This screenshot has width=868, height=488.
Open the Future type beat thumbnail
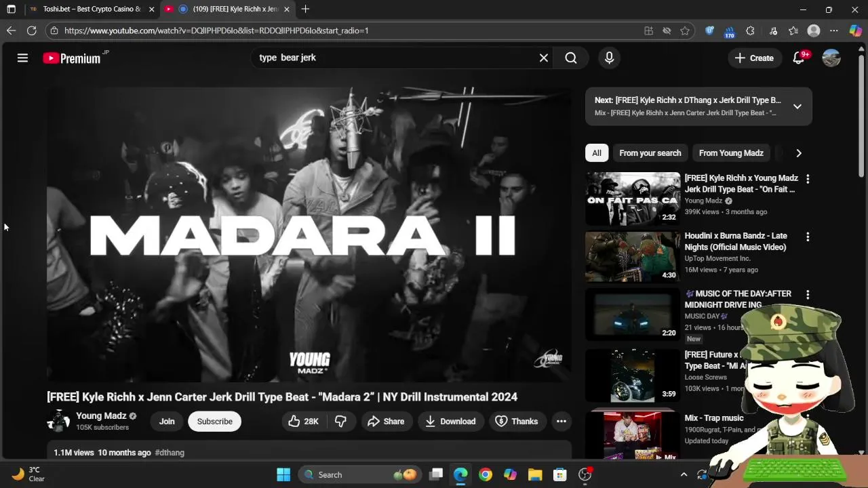click(x=633, y=375)
